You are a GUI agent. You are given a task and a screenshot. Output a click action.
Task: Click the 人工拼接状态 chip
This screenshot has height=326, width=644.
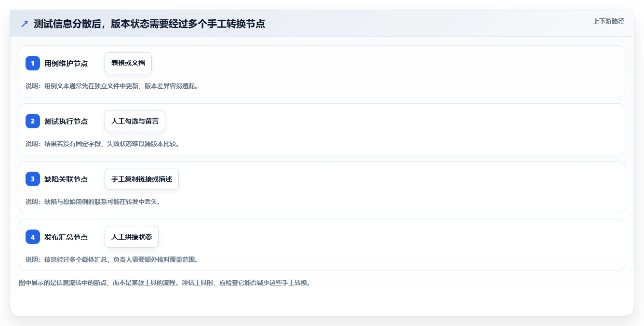(x=132, y=237)
